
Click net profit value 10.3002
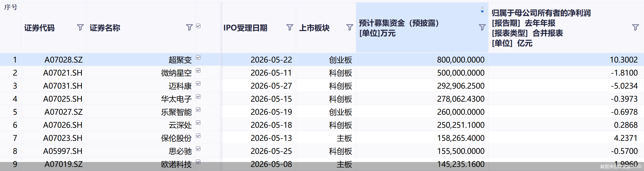tap(624, 60)
